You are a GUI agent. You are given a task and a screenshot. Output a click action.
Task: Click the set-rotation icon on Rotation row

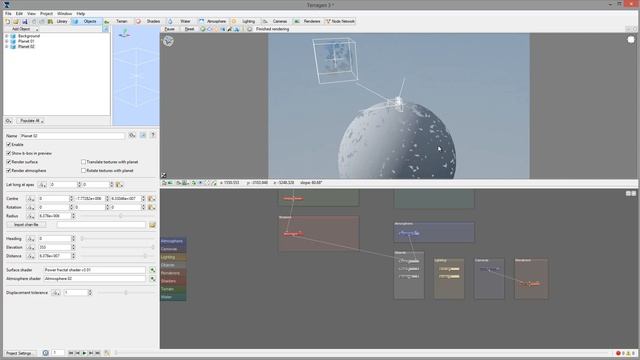[151, 207]
